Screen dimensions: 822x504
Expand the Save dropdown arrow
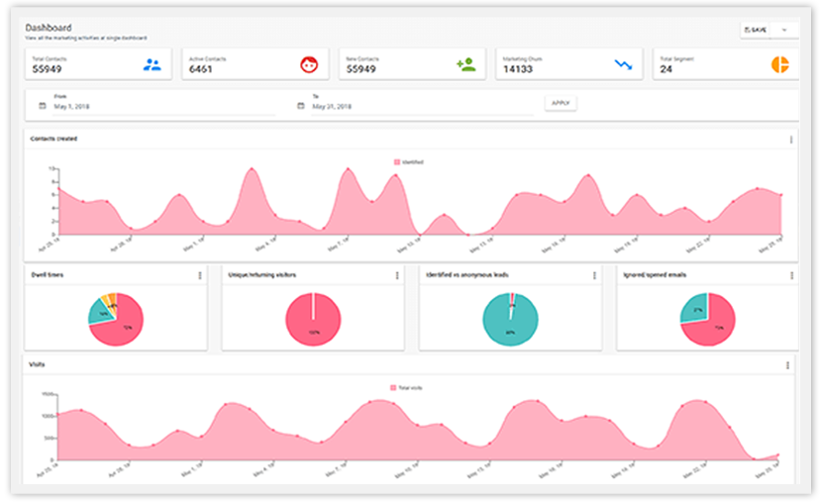(x=784, y=30)
